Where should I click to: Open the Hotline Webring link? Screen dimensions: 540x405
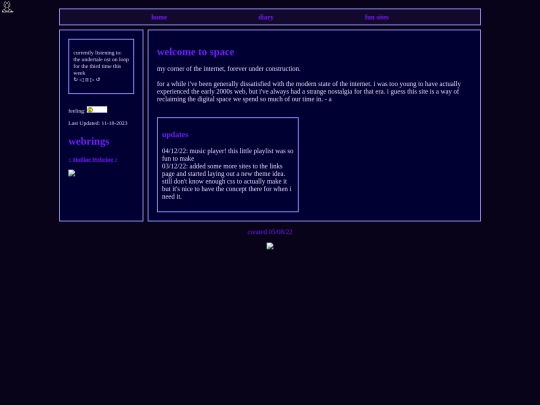click(93, 159)
